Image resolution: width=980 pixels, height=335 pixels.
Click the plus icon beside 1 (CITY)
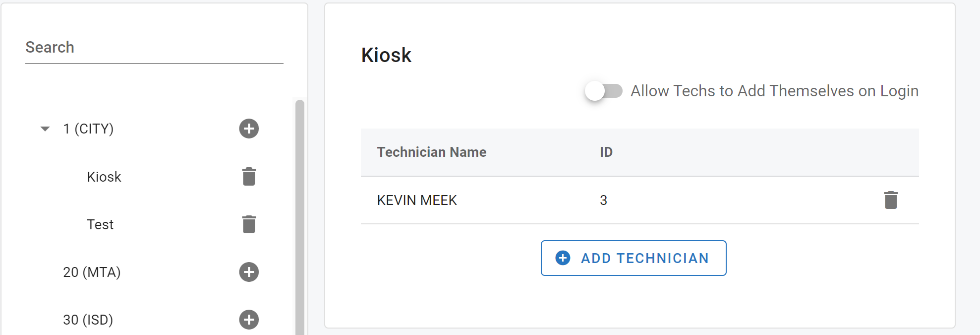tap(249, 129)
